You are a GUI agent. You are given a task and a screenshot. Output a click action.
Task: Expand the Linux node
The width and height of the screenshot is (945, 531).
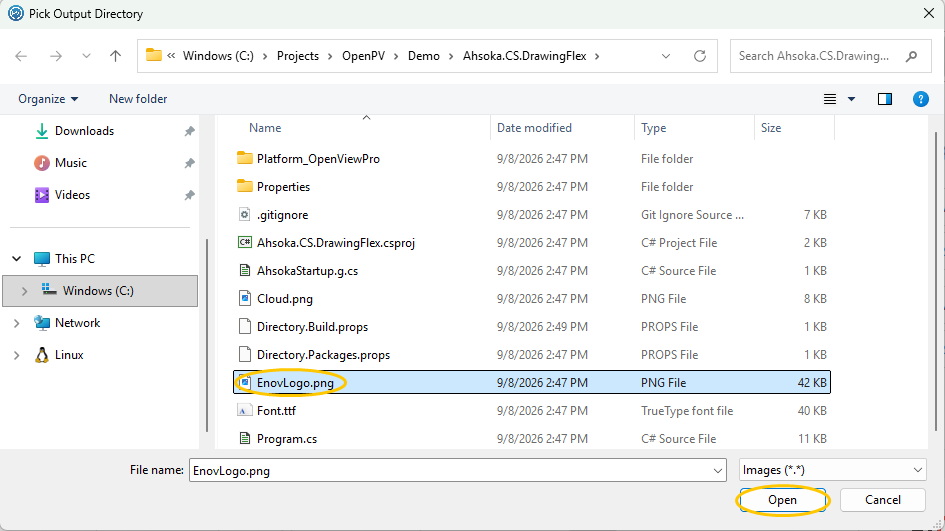coord(16,355)
